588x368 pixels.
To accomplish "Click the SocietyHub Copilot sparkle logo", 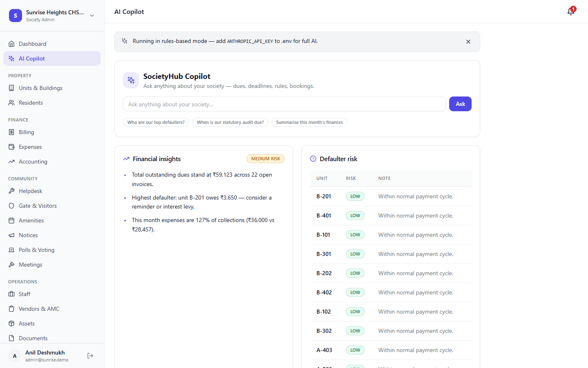I will tap(131, 80).
